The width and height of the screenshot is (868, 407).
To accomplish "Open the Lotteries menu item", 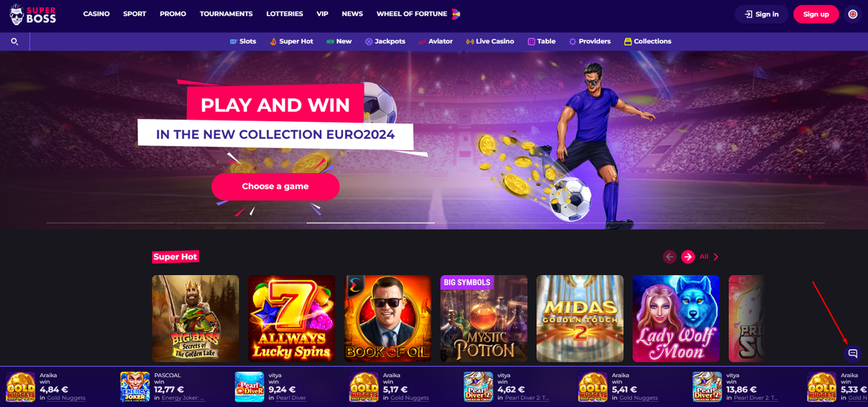I will [285, 14].
